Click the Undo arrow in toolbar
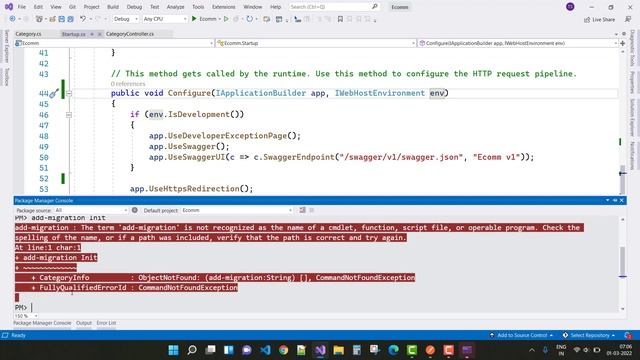Viewport: 640px width, 360px height. click(x=83, y=19)
